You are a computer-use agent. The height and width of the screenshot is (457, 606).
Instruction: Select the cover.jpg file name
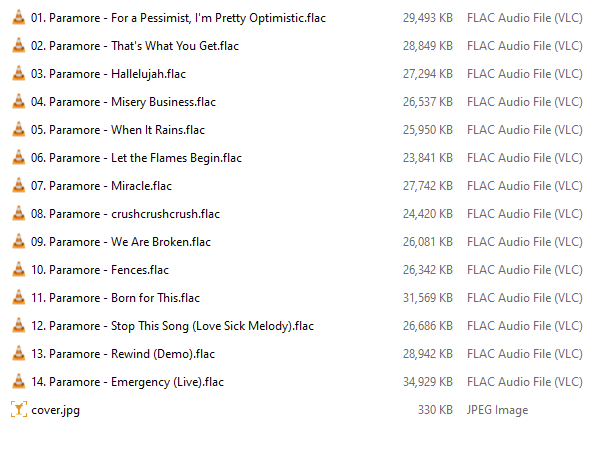coord(56,410)
